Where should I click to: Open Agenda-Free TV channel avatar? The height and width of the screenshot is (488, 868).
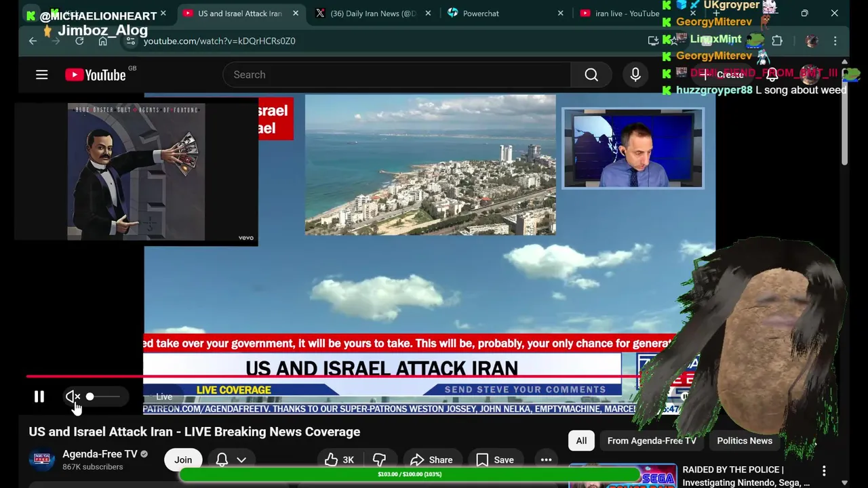click(41, 460)
